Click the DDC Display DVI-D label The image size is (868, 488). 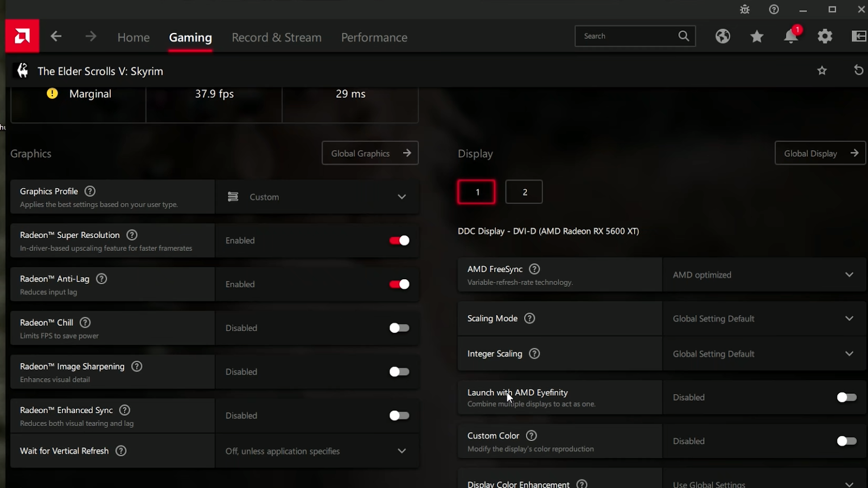(548, 231)
